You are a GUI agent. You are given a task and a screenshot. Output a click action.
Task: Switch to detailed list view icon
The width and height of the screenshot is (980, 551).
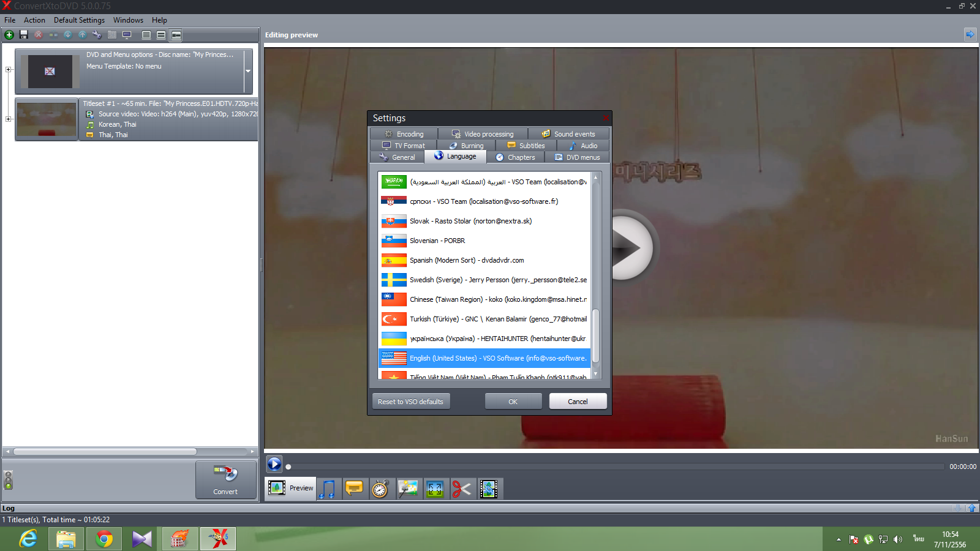pos(146,35)
